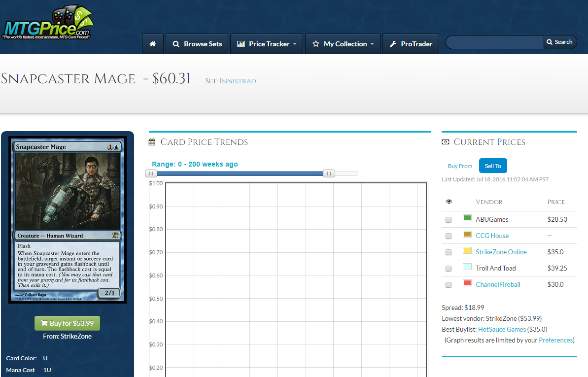Toggle the ABUGames vendor checkbox

[x=449, y=220]
